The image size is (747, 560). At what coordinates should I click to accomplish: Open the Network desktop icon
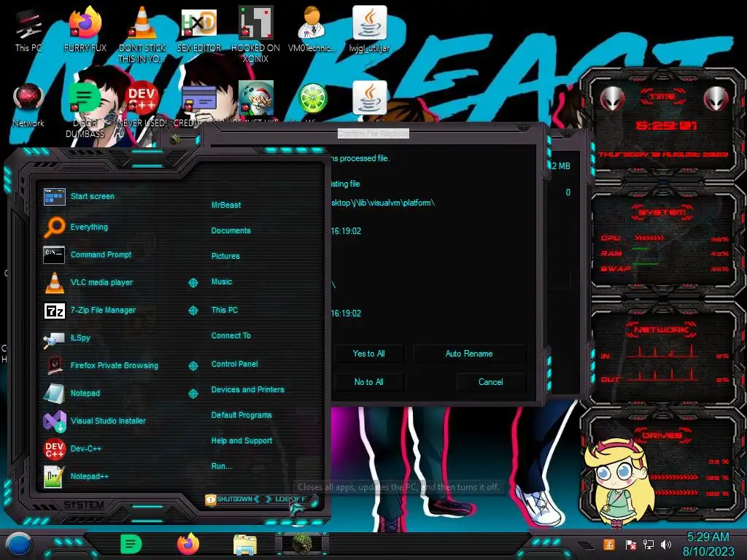28,105
